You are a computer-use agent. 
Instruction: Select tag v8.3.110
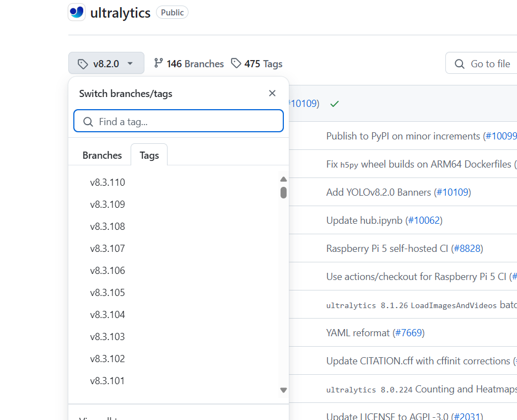(x=107, y=182)
